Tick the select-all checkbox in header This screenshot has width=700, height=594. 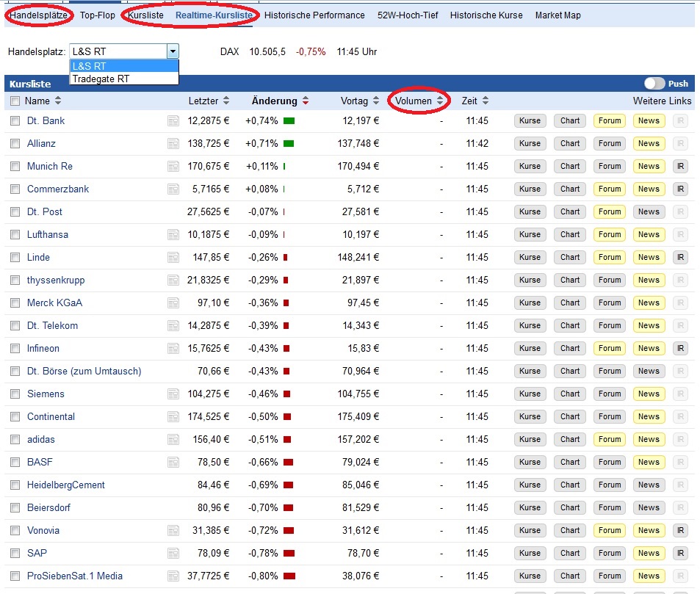15,101
